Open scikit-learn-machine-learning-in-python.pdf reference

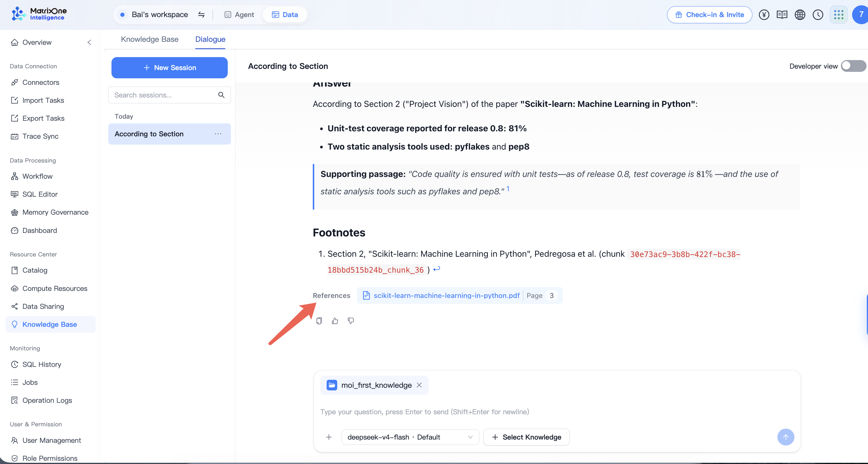click(446, 295)
